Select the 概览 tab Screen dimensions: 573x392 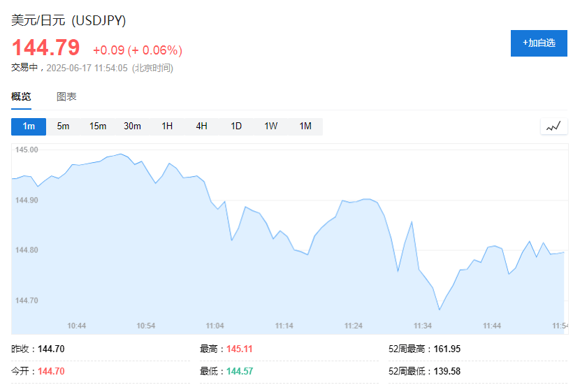tap(21, 97)
